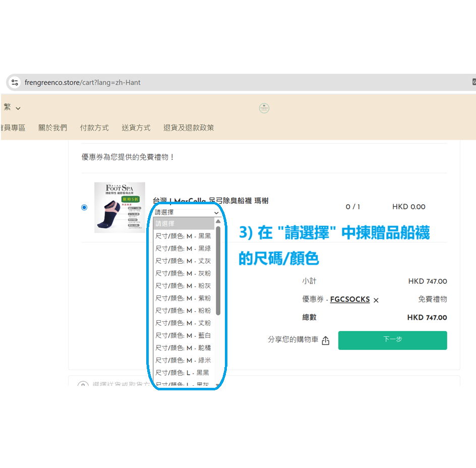476x468 pixels.
Task: Click the scroll down arrow in dropdown list
Action: 218,385
